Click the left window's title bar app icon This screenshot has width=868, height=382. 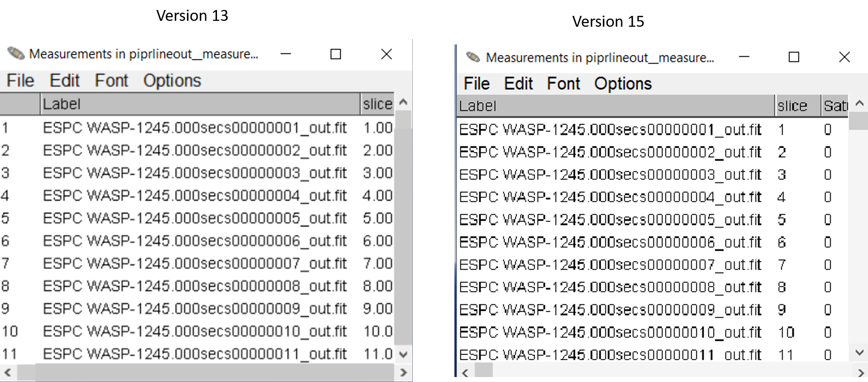16,54
